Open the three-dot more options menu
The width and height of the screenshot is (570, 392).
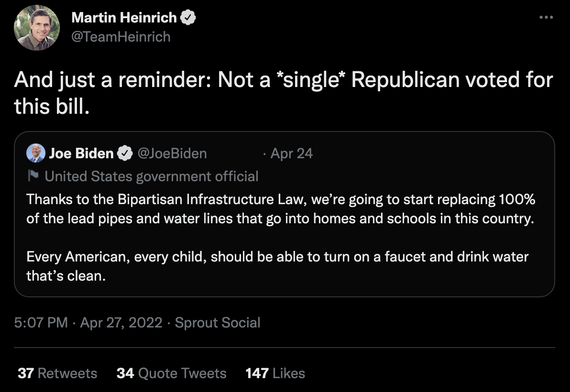[546, 18]
